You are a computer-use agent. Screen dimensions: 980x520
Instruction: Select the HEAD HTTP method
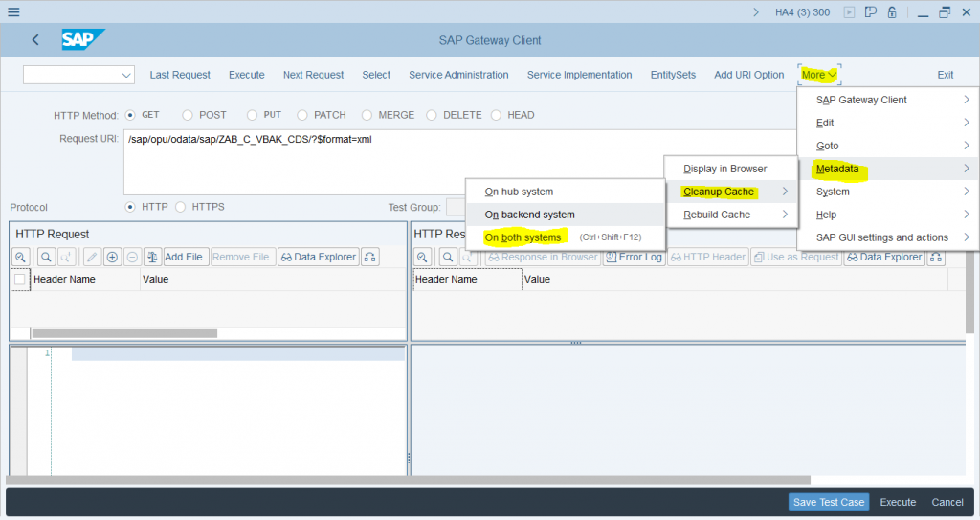(x=497, y=115)
